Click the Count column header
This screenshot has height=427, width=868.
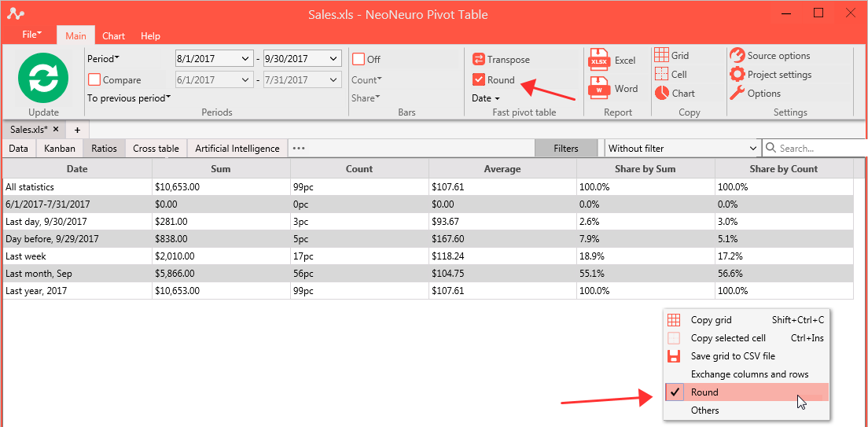click(x=359, y=169)
